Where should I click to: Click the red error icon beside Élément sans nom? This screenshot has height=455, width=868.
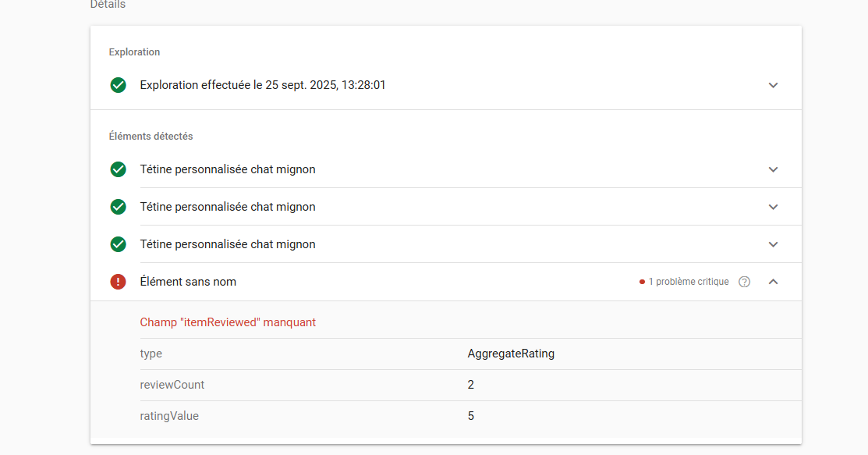[x=118, y=282]
